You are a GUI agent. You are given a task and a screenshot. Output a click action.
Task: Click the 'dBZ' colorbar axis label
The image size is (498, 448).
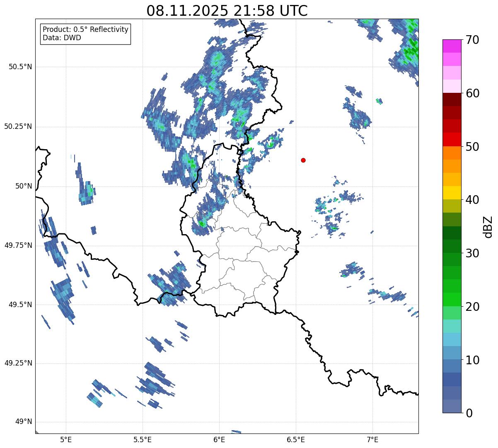coord(488,226)
